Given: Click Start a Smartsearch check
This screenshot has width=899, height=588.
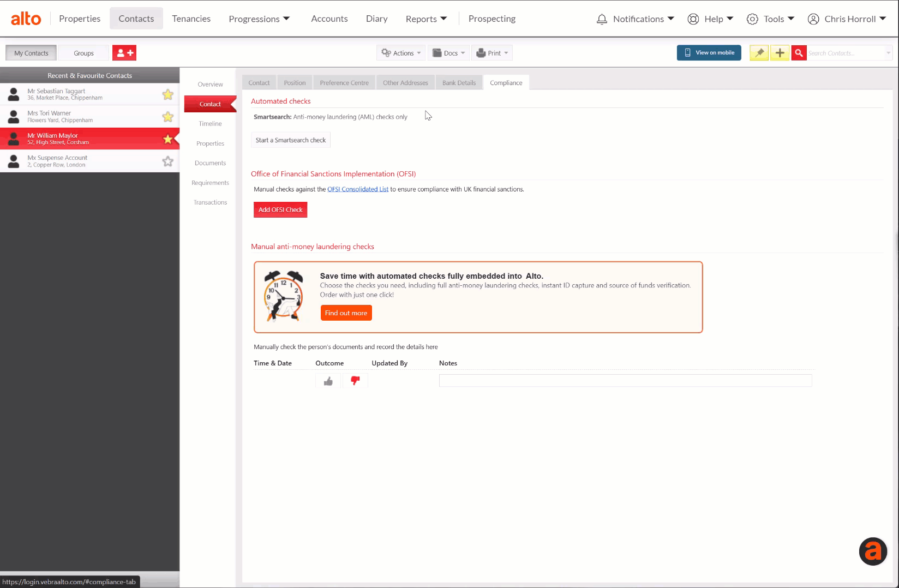Looking at the screenshot, I should click(x=290, y=140).
